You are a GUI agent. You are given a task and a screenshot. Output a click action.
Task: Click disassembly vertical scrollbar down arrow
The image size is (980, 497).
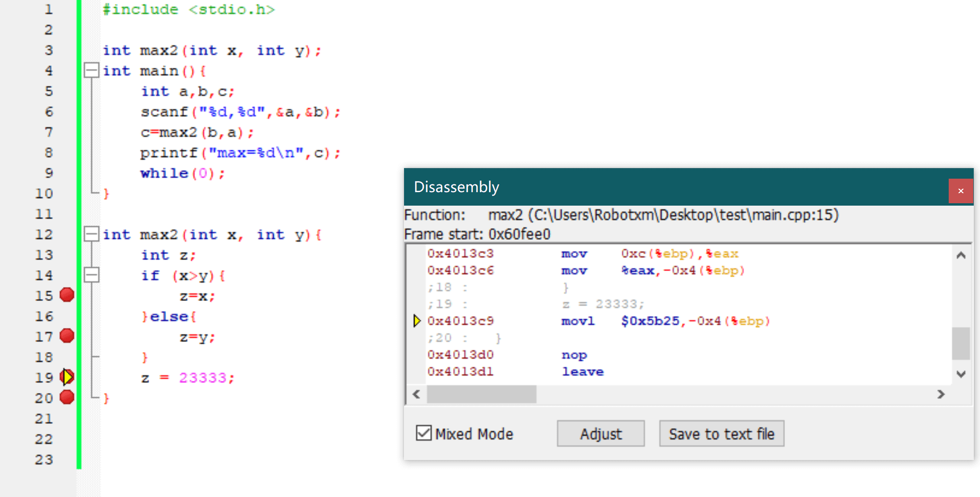click(x=961, y=374)
